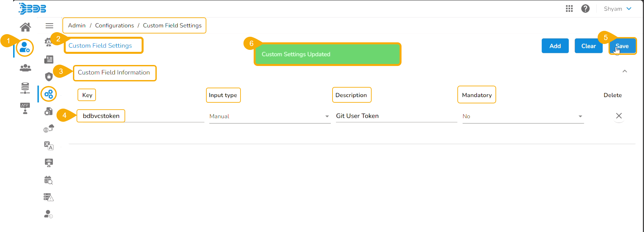This screenshot has height=232, width=644.
Task: Open the user groups icon in the left rail
Action: coord(25,68)
